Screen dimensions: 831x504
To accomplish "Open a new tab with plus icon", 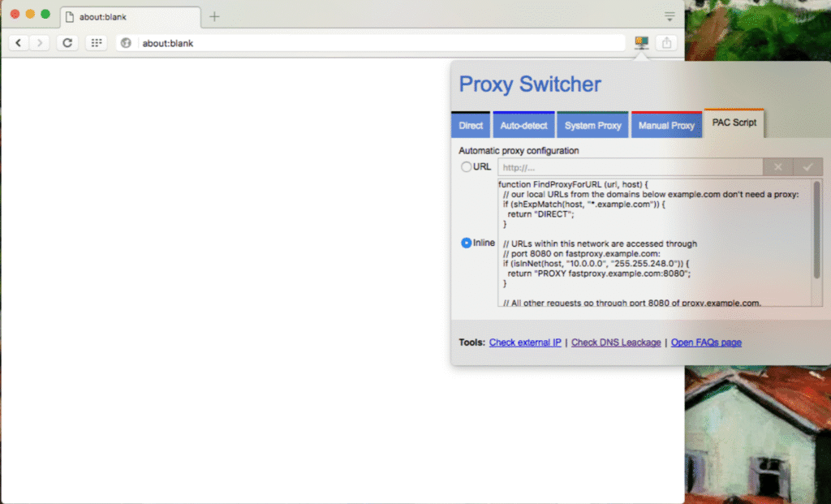I will click(x=214, y=16).
